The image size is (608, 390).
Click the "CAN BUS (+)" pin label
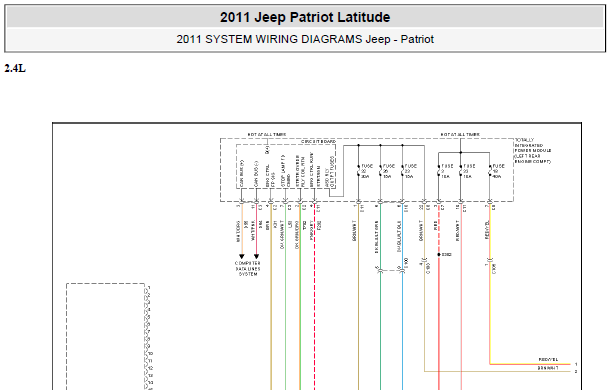pyautogui.click(x=242, y=173)
